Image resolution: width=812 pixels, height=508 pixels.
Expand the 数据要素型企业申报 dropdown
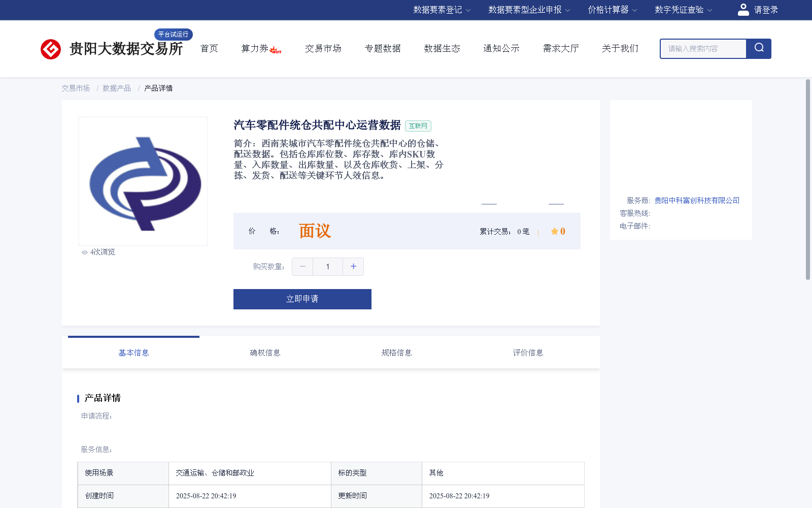pos(529,10)
